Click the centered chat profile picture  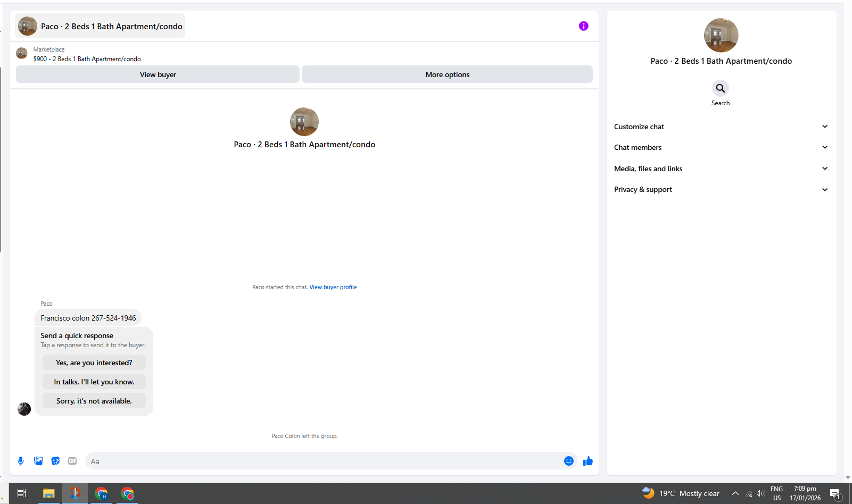[x=304, y=122]
